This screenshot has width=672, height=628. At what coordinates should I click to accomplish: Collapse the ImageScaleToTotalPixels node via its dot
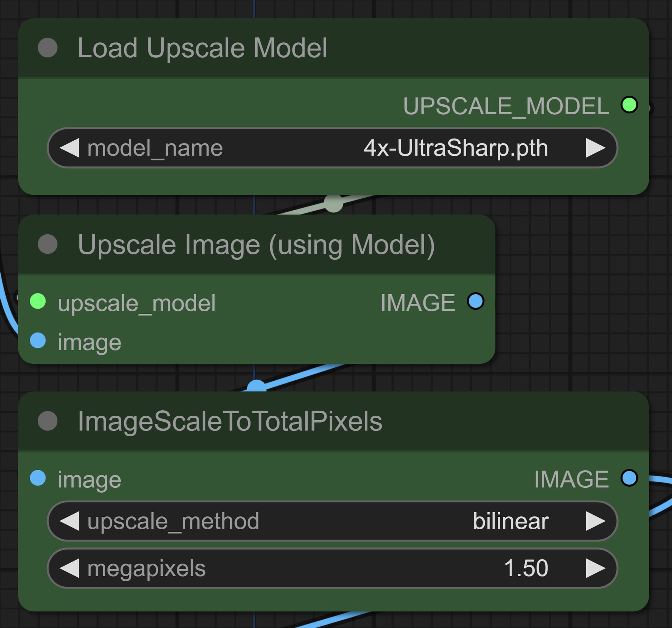pos(48,421)
